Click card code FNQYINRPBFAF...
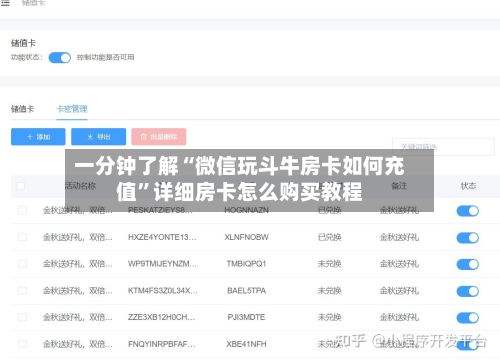 [x=162, y=344]
